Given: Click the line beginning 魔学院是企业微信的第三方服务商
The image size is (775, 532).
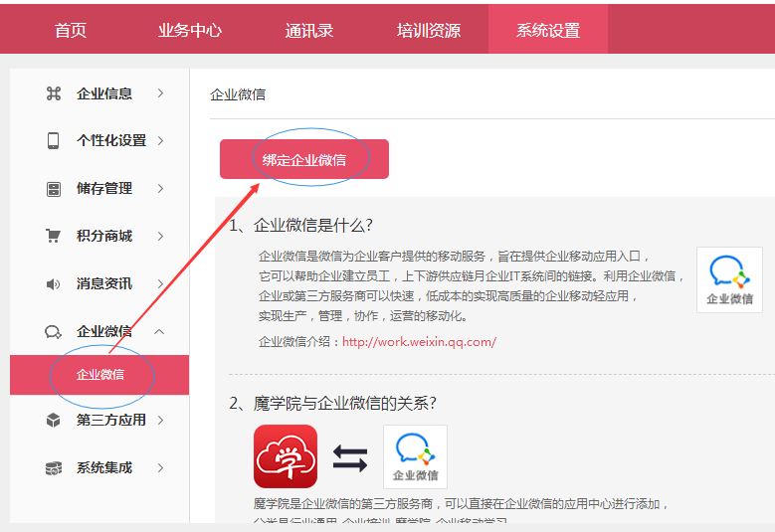Looking at the screenshot, I should 462,504.
